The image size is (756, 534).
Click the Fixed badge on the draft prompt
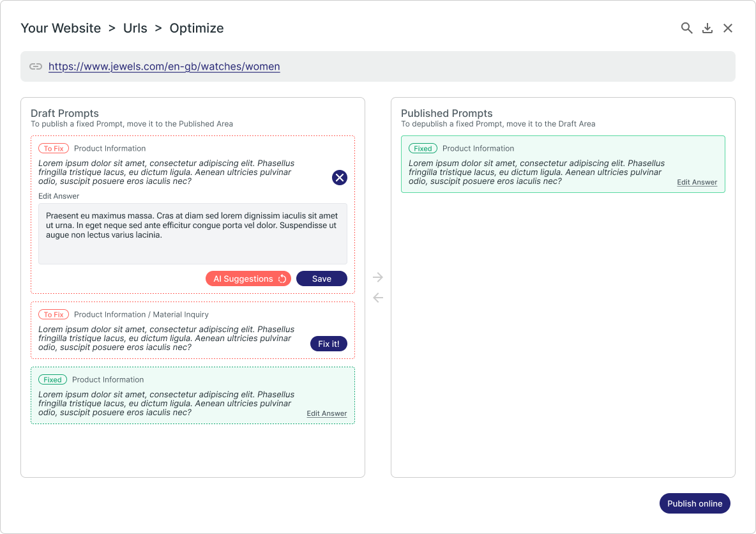52,379
